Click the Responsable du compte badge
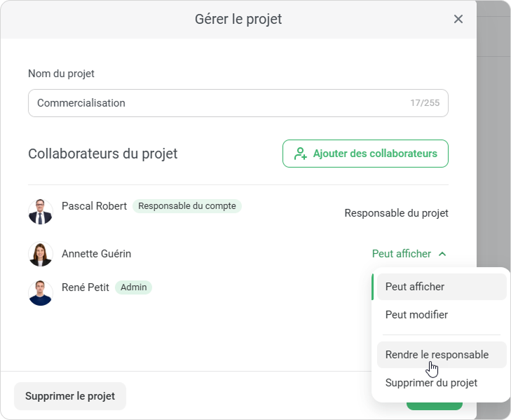This screenshot has height=420, width=511. click(186, 206)
